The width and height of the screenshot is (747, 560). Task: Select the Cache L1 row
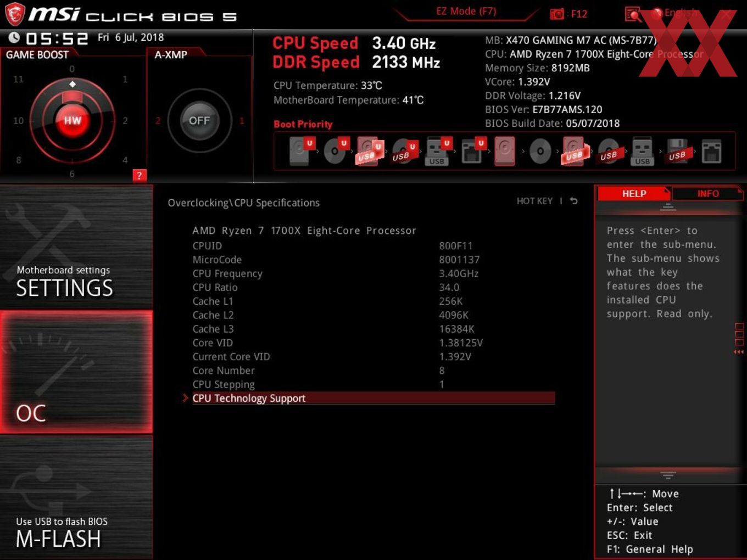point(374,301)
